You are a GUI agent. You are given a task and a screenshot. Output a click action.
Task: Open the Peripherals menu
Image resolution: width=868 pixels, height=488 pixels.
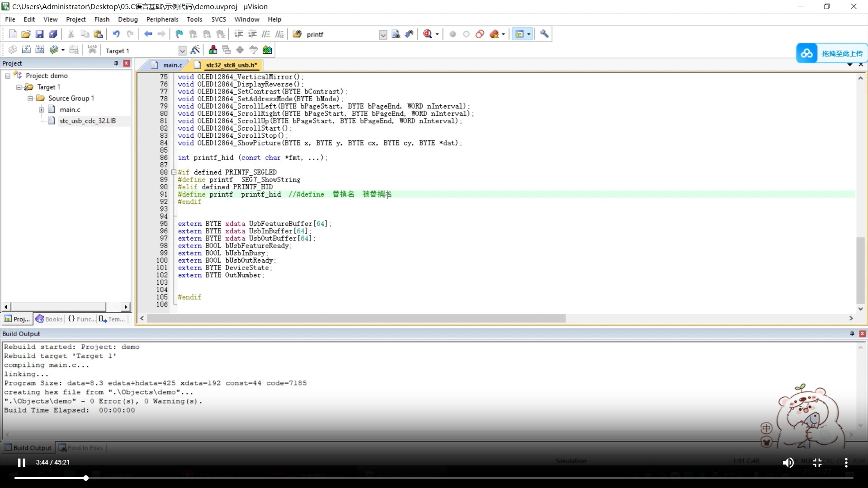(162, 19)
